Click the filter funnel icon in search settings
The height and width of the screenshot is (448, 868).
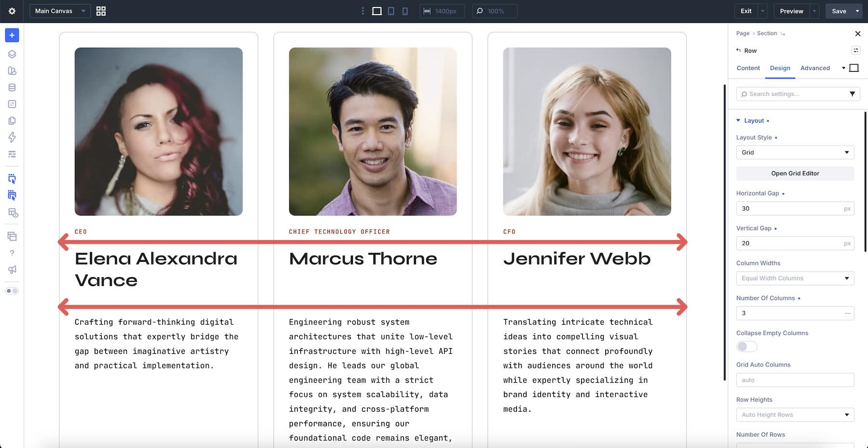[852, 94]
